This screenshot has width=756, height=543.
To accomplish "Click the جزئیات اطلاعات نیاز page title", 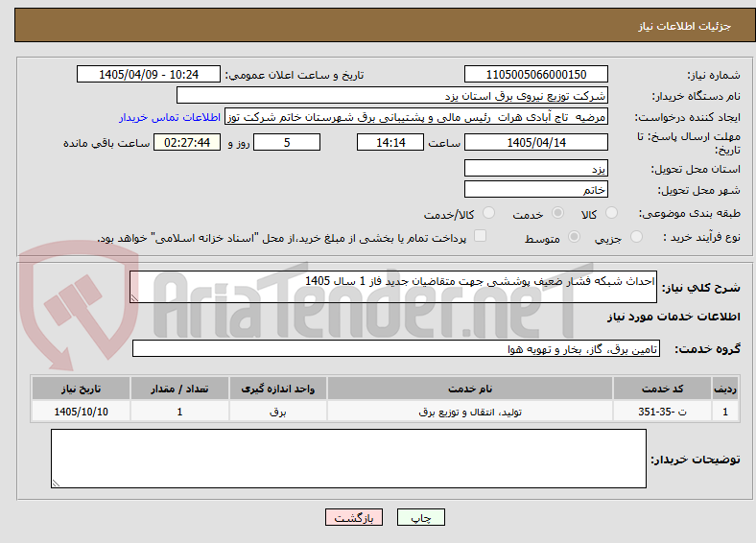I will click(x=685, y=26).
